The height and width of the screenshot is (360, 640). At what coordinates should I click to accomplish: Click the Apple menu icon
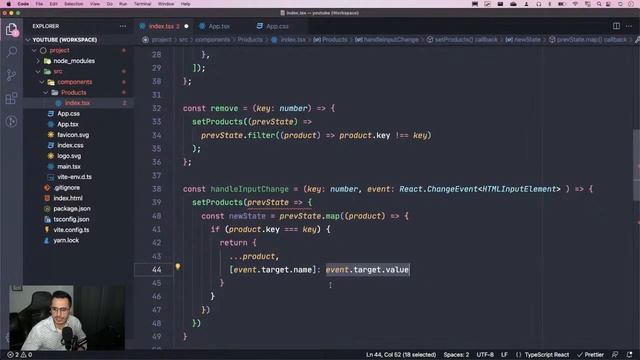click(8, 4)
